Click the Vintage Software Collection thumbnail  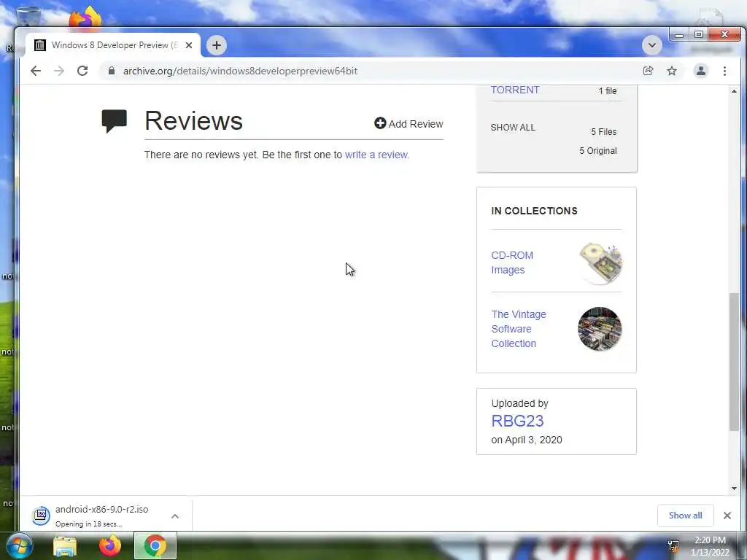[x=600, y=329]
